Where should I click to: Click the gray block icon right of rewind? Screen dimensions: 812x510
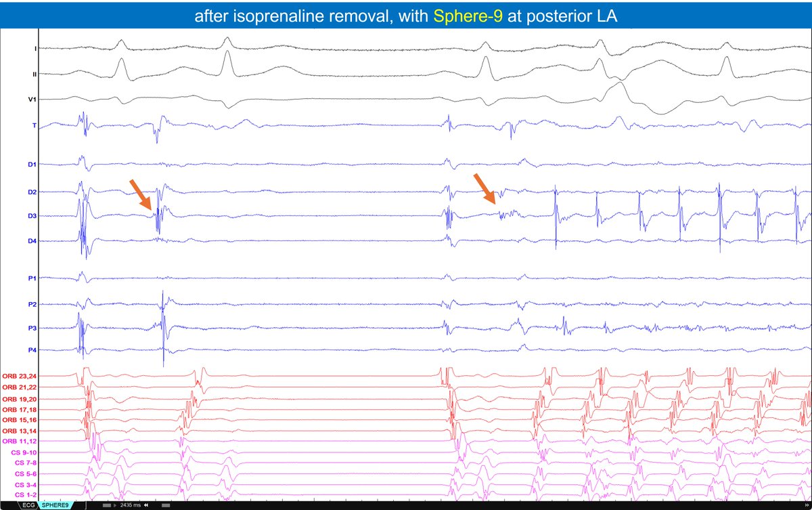[x=166, y=505]
